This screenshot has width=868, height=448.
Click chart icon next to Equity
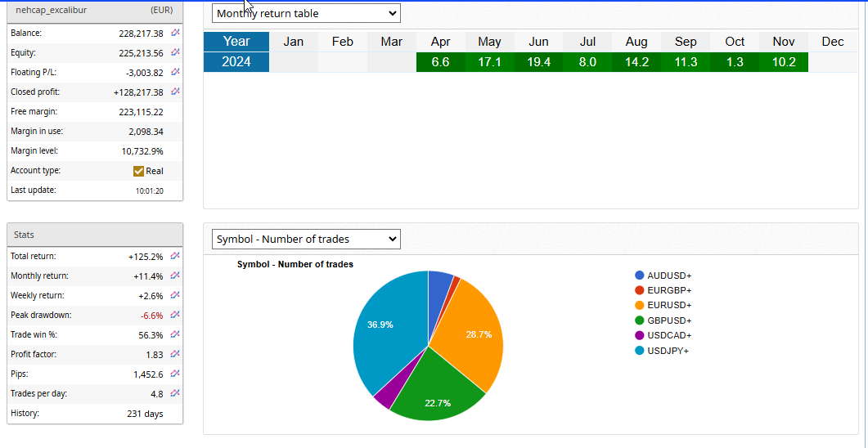pyautogui.click(x=175, y=53)
